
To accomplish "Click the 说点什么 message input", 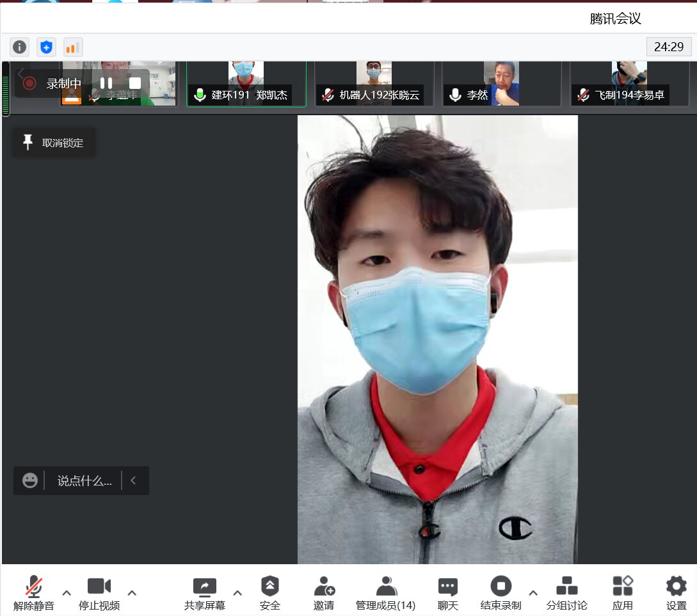I will coord(84,481).
